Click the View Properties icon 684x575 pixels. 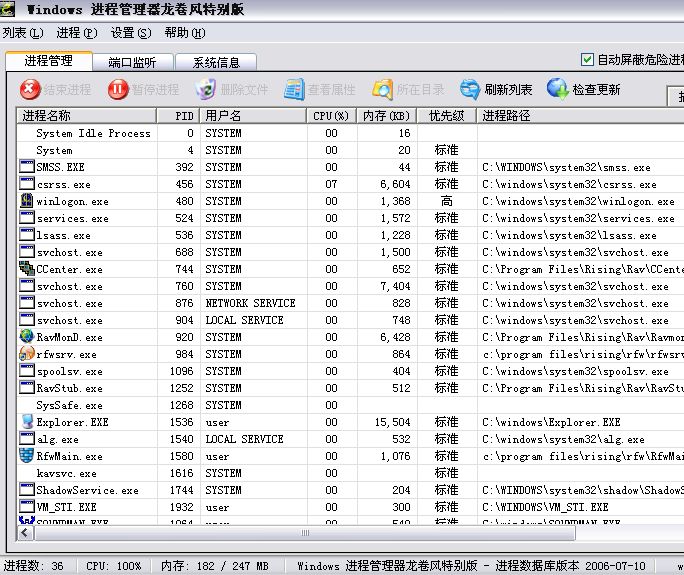pyautogui.click(x=294, y=89)
